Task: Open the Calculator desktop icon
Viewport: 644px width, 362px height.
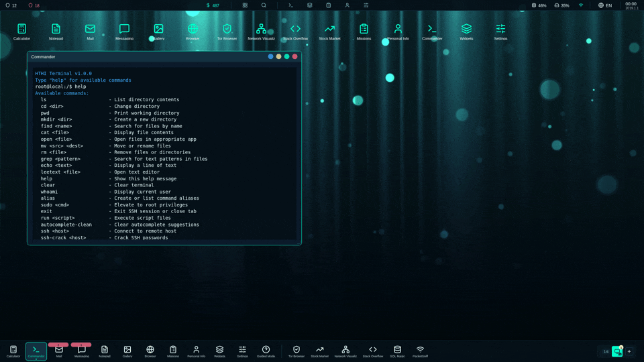Action: pos(21,30)
